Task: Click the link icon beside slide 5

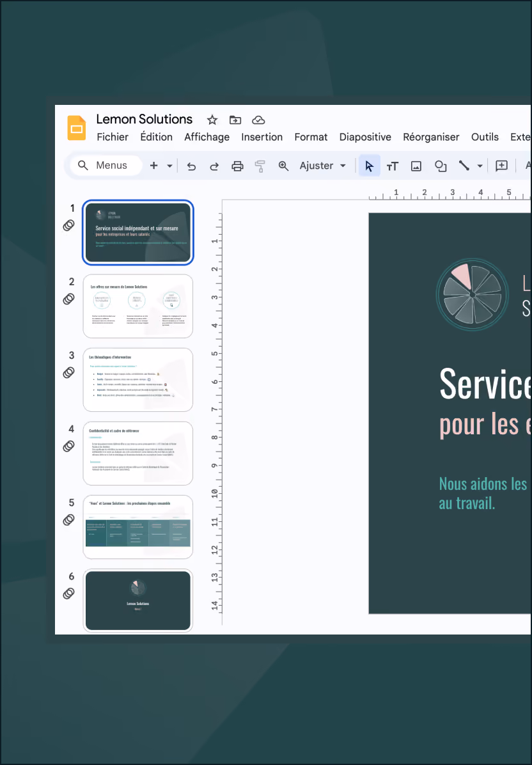Action: (x=69, y=520)
